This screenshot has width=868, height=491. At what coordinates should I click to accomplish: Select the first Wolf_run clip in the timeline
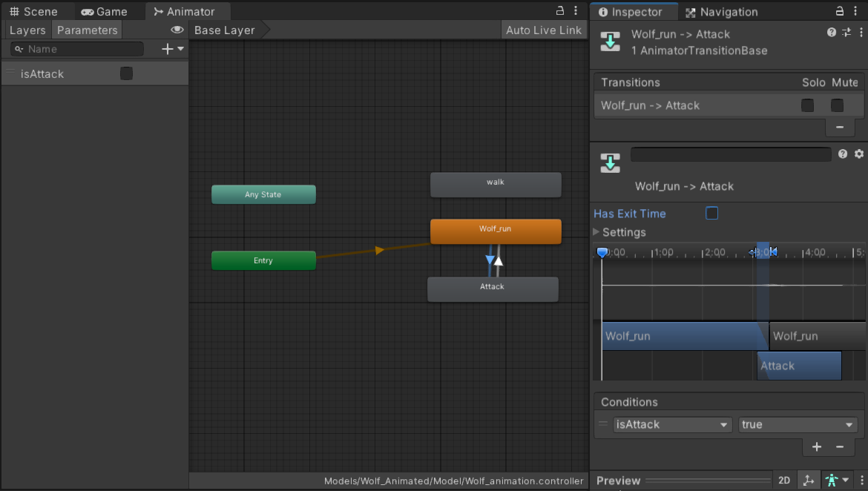[685, 336]
